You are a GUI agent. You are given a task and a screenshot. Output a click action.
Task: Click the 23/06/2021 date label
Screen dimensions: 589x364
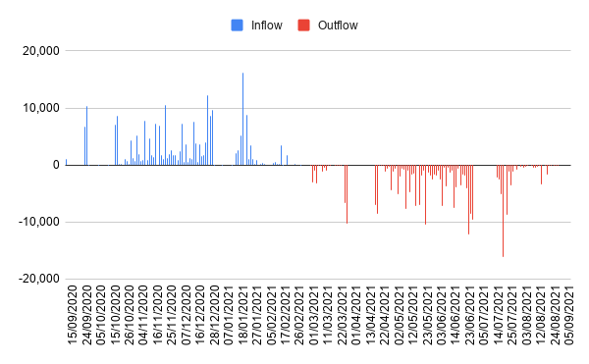point(470,315)
